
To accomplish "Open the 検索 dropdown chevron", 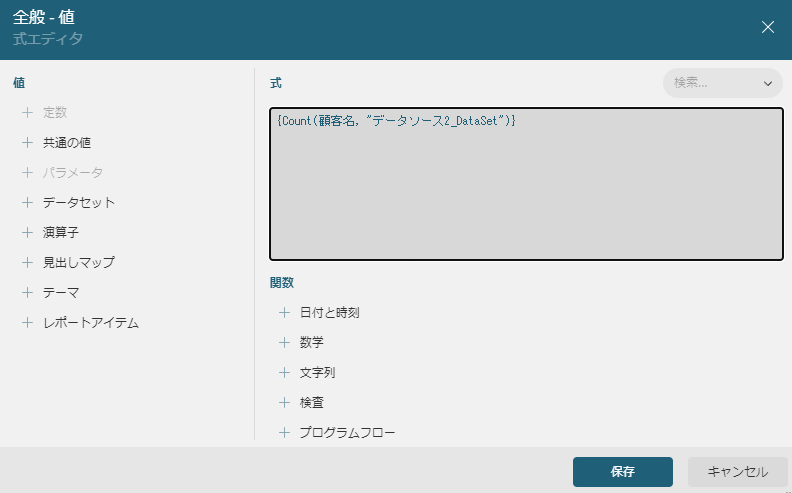I will (x=768, y=83).
